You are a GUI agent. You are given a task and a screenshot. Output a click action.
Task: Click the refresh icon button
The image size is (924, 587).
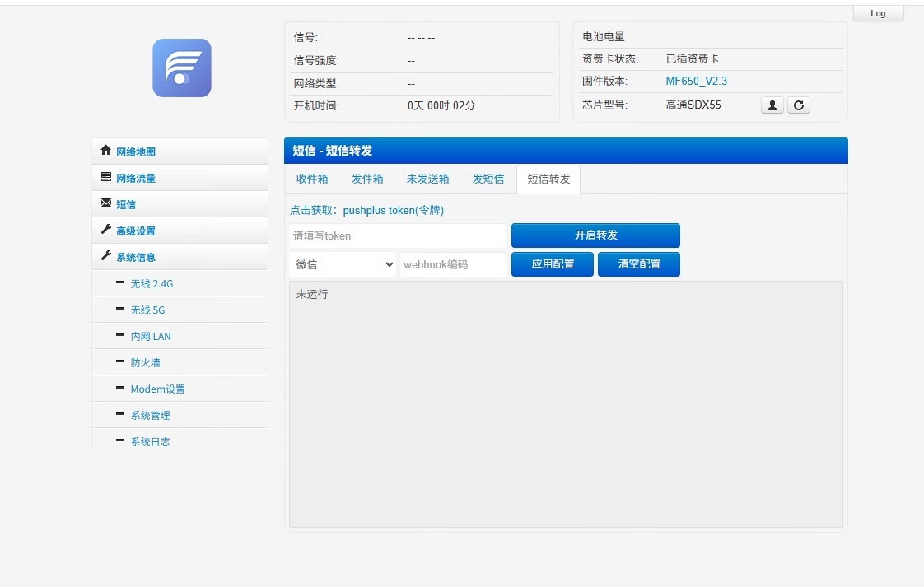pos(798,105)
